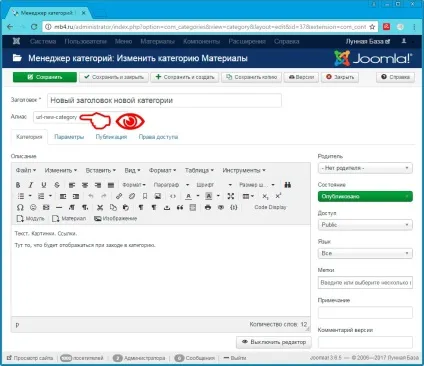Insert a blockquote
Image resolution: width=424 pixels, height=366 pixels.
(x=180, y=207)
